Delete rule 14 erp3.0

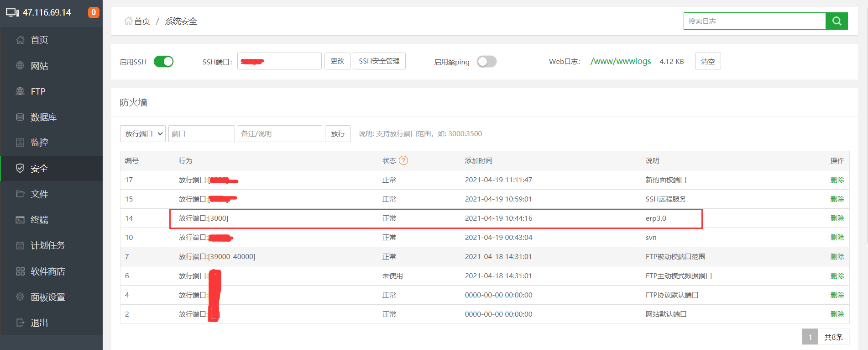coord(837,218)
